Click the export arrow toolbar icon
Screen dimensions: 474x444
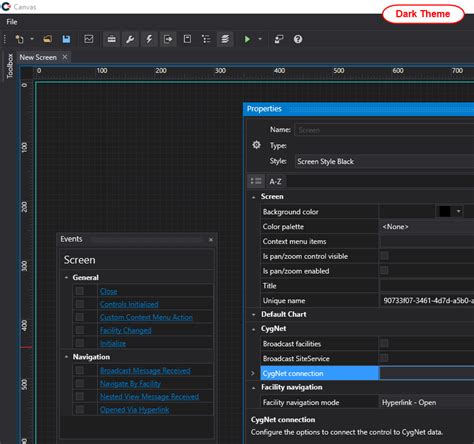coord(168,39)
